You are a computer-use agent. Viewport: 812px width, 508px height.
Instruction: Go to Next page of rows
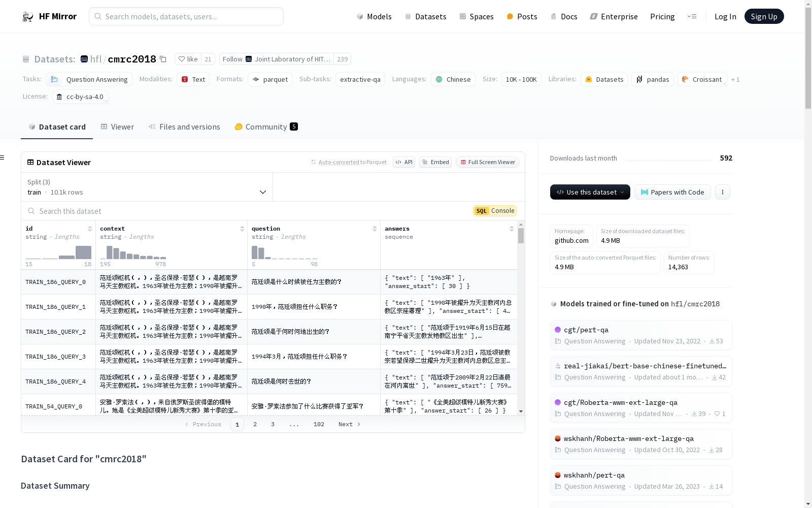click(349, 424)
